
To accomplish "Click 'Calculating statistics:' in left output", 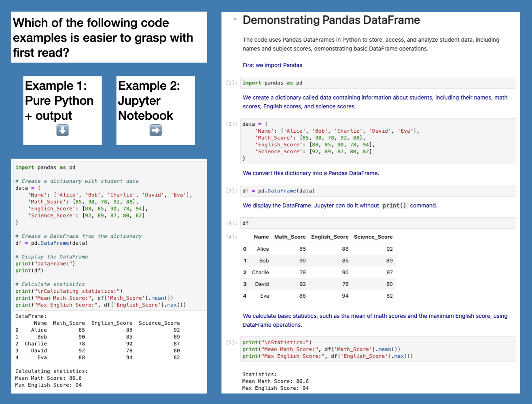I will (x=51, y=371).
